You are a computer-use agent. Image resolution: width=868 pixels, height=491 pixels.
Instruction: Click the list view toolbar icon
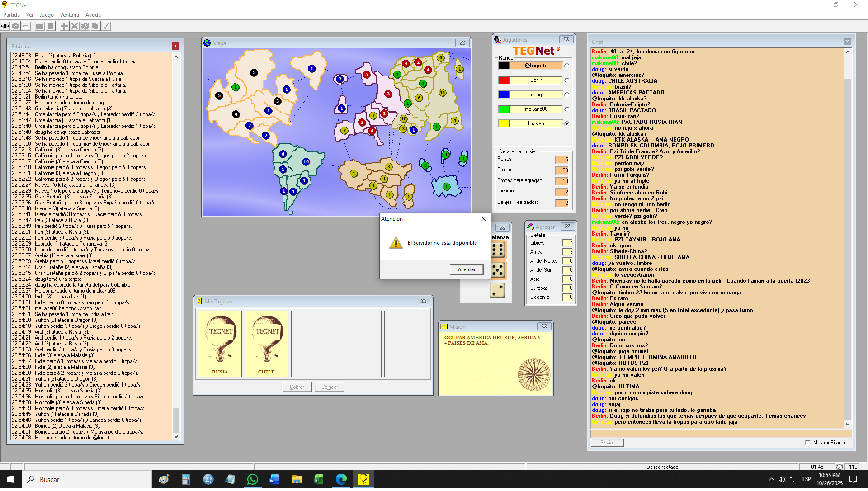tap(26, 26)
